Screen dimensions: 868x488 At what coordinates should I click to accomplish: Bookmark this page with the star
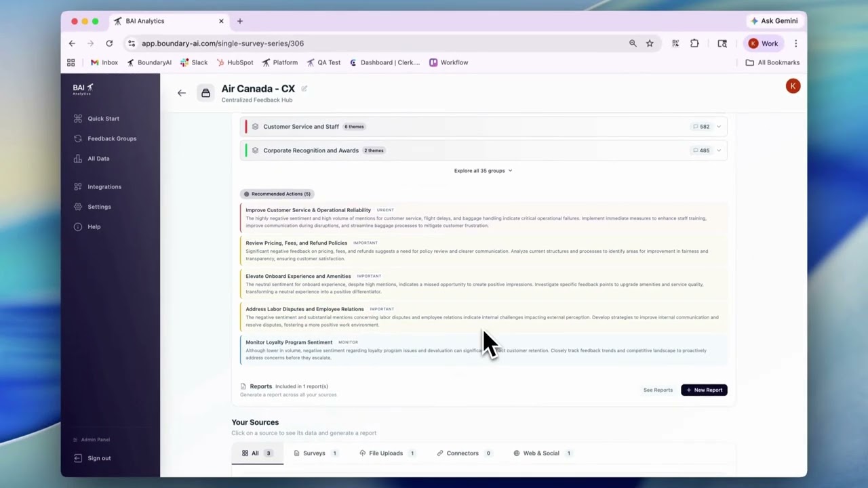coord(650,43)
